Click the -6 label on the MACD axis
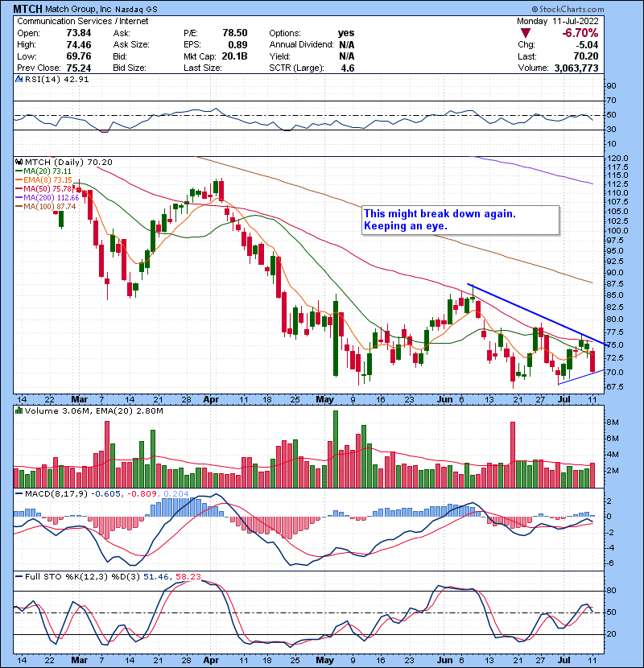644x668 pixels. pos(610,563)
